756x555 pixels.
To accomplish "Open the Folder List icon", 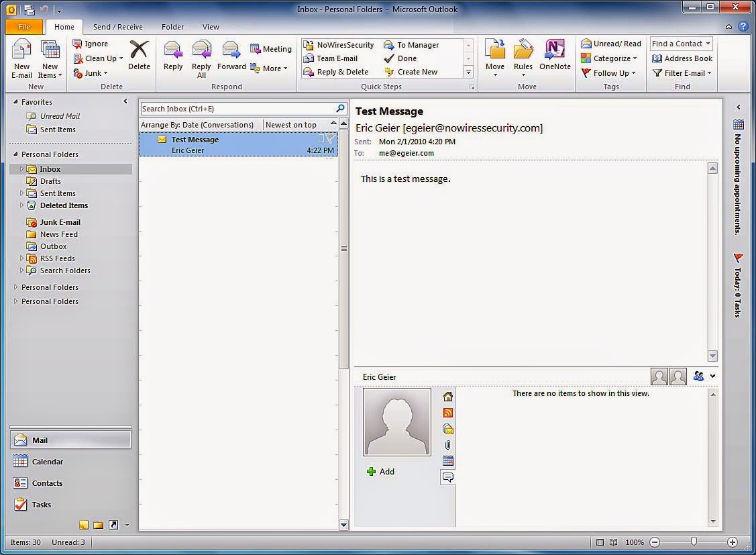I will (x=99, y=525).
